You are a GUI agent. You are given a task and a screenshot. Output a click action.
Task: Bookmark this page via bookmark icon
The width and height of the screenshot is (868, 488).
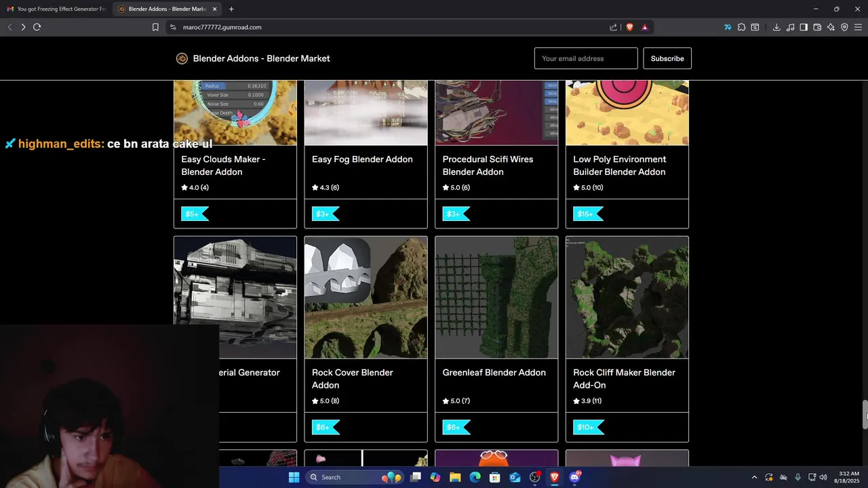pyautogui.click(x=155, y=27)
